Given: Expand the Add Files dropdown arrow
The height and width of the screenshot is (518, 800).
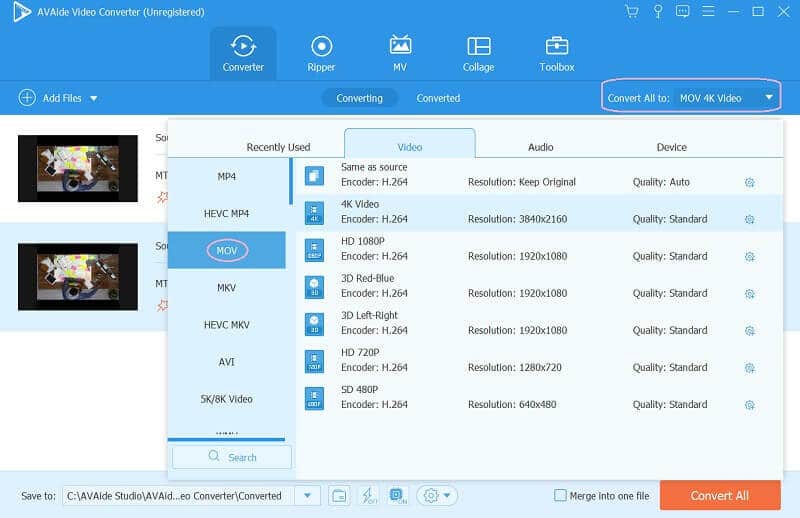Looking at the screenshot, I should coord(94,98).
